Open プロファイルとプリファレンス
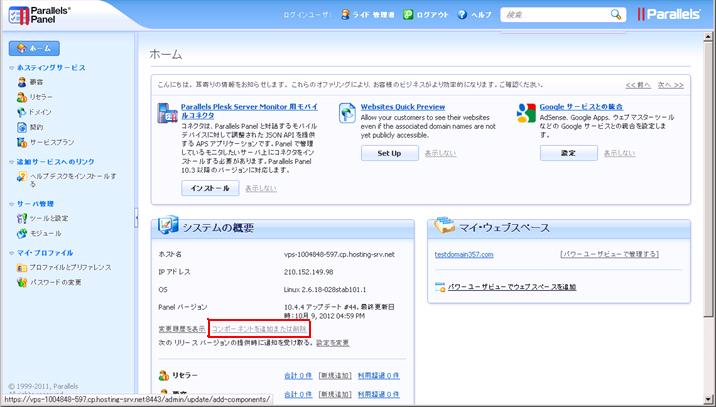The width and height of the screenshot is (716, 407). [x=70, y=268]
